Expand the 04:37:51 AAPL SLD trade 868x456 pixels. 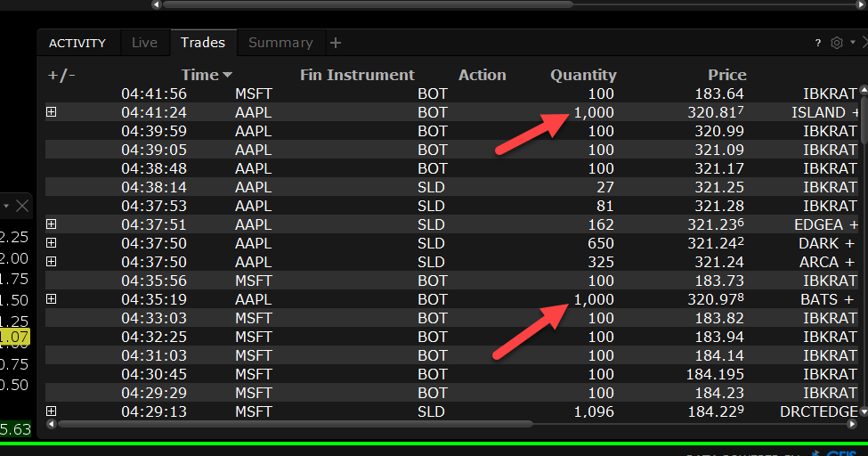click(x=51, y=224)
